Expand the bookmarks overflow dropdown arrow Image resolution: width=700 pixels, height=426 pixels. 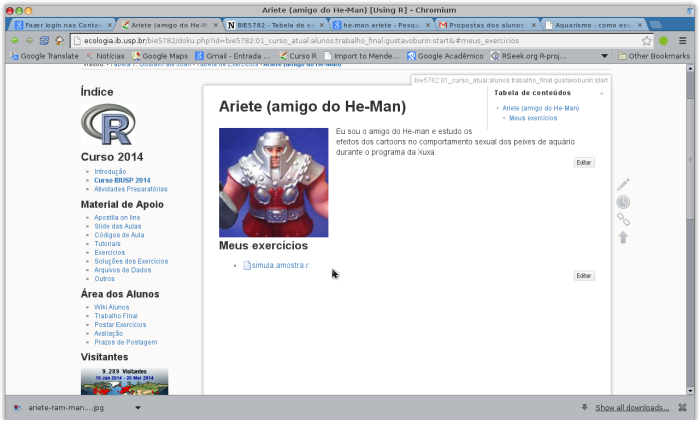click(x=605, y=56)
